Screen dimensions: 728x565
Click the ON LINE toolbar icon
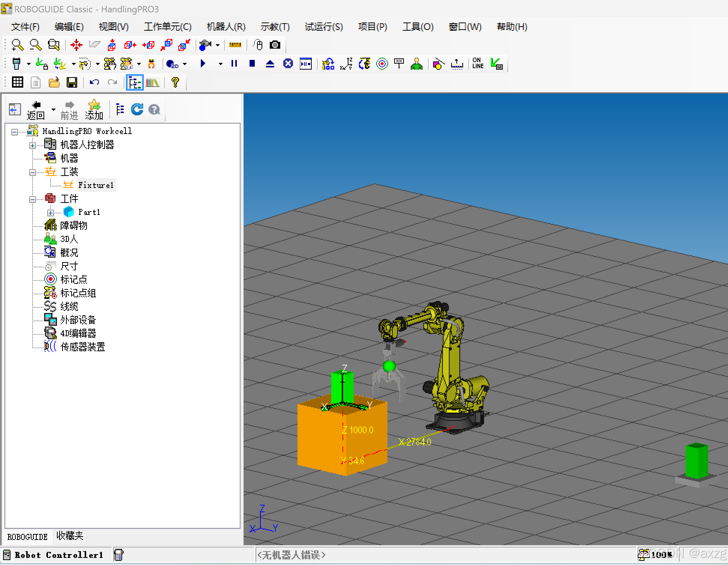[478, 64]
